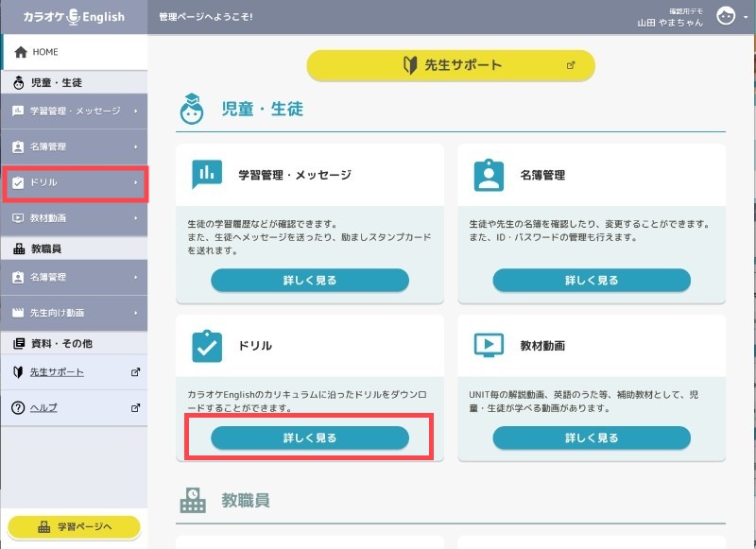
Task: Click the 教材動画 card title
Action: point(542,346)
